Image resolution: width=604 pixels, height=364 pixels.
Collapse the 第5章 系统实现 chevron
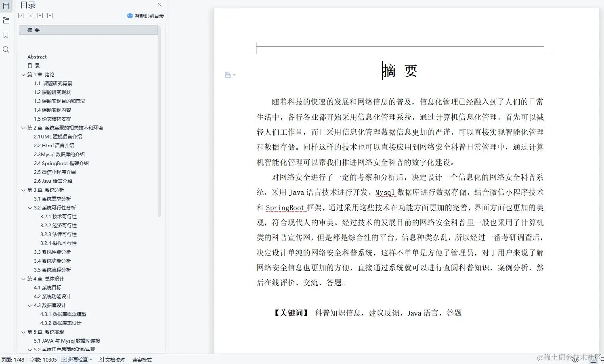23,332
